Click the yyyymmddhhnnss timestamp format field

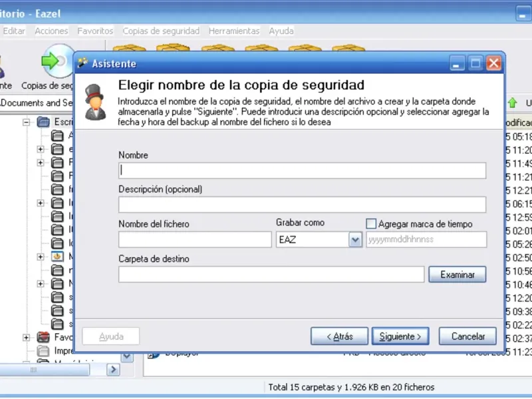(426, 239)
